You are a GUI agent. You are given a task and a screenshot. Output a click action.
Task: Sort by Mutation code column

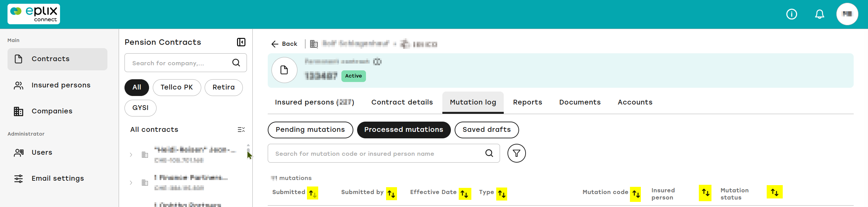636,194
